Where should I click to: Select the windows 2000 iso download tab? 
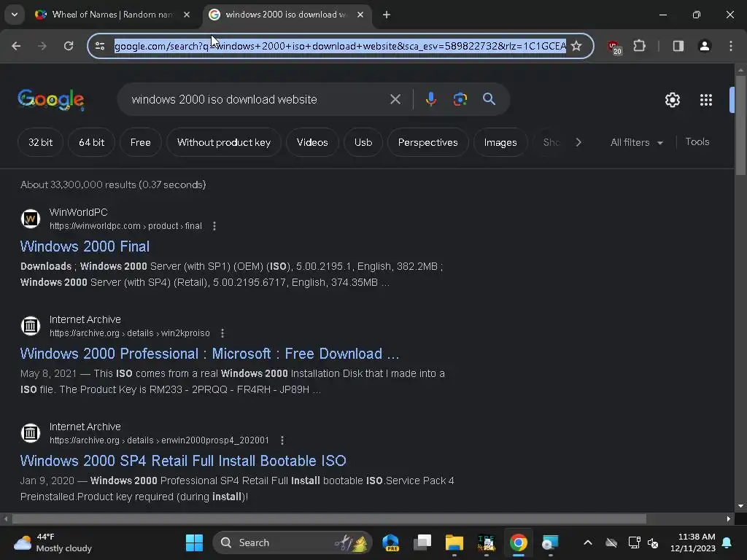click(286, 15)
